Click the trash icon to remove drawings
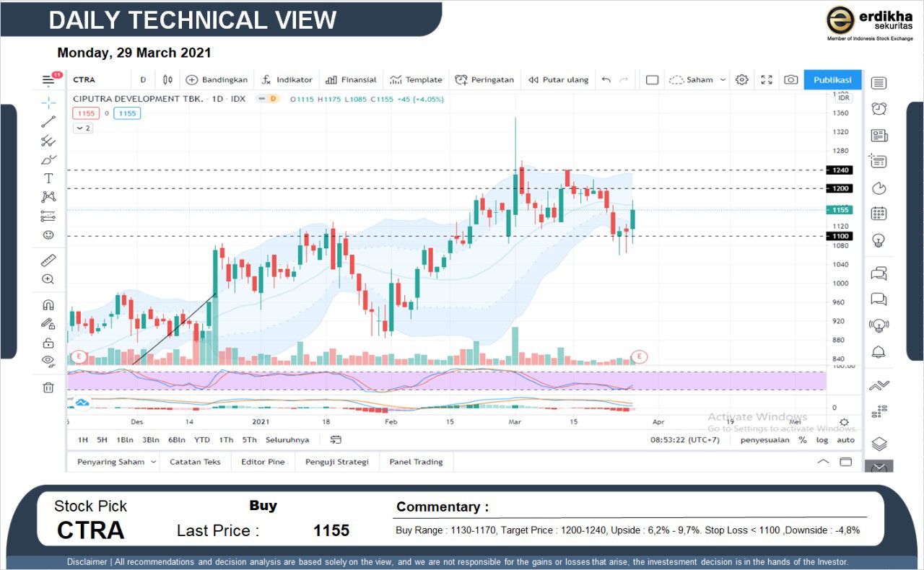 click(x=48, y=387)
